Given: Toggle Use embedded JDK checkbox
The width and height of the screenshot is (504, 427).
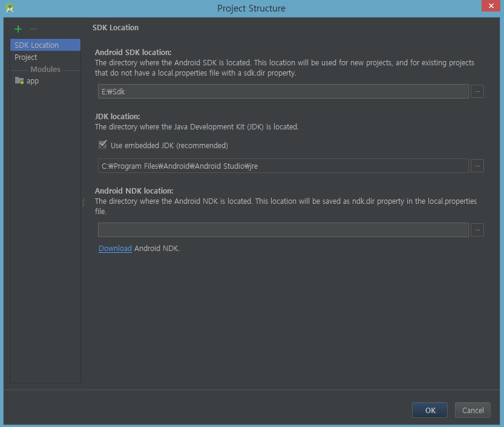Looking at the screenshot, I should pyautogui.click(x=103, y=145).
